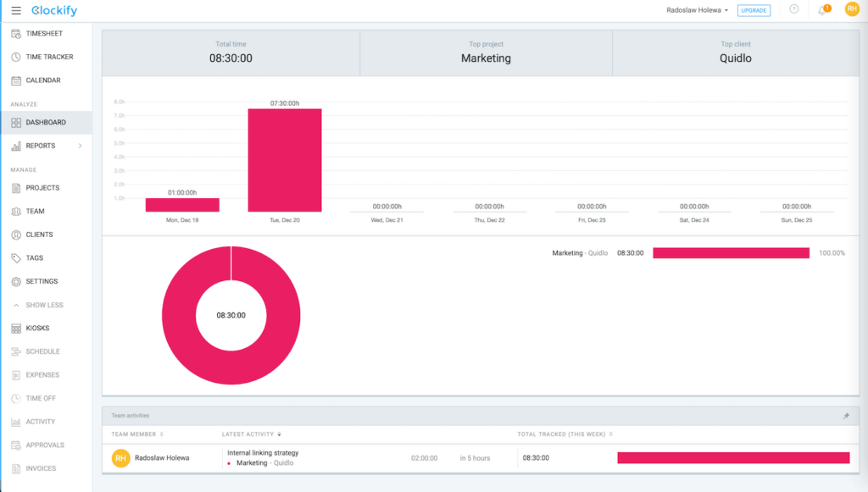868x492 pixels.
Task: Click the Sun, Dec 25 axis label
Action: tap(797, 220)
